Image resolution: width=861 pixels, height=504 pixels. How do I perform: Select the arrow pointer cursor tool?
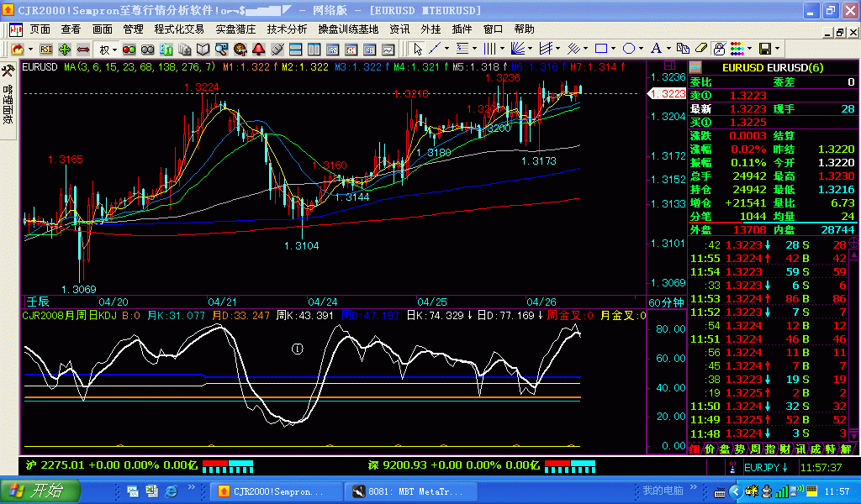click(418, 49)
